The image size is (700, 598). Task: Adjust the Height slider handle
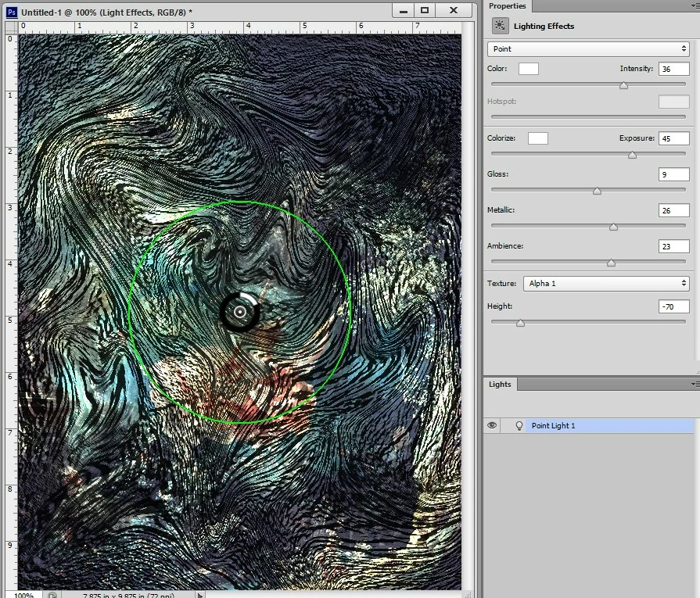pos(521,323)
